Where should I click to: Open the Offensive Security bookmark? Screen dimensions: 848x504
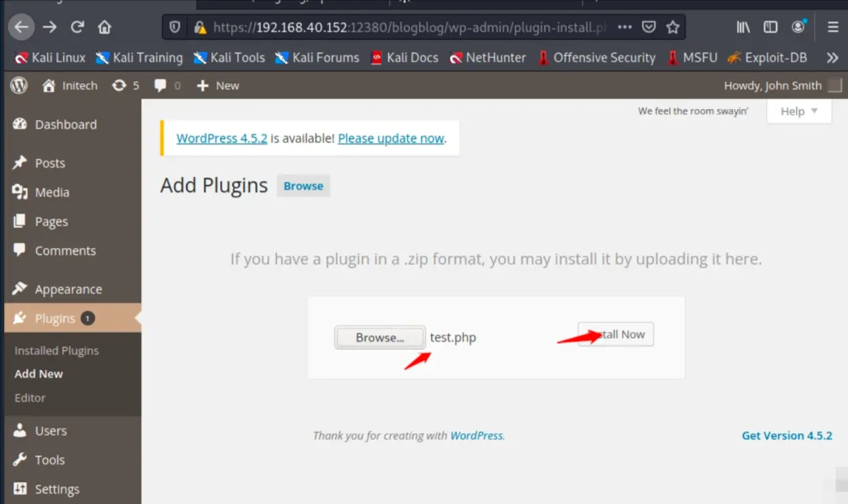[x=597, y=58]
